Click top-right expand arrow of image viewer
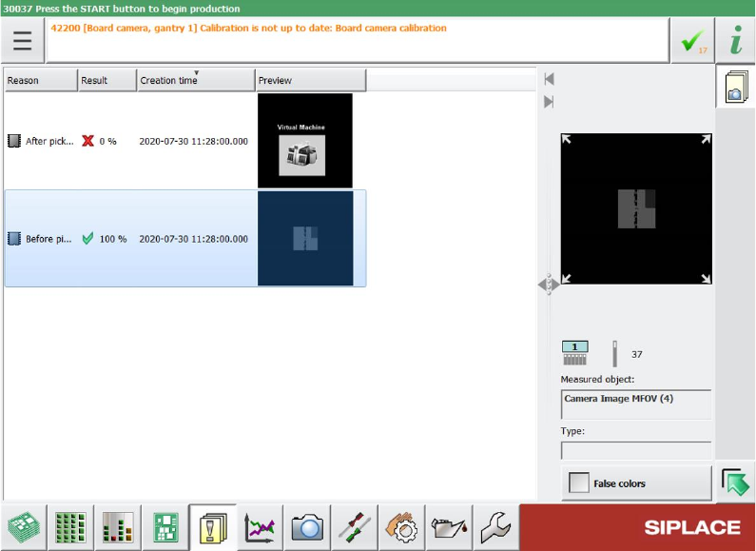This screenshot has height=551, width=756. (x=706, y=140)
